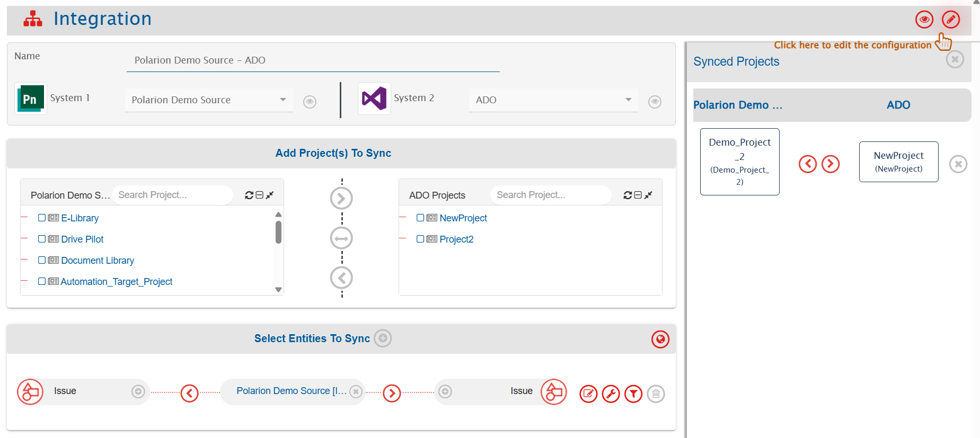The image size is (980, 438).
Task: Tick the NewProject checkbox in ADO Projects
Action: click(420, 218)
